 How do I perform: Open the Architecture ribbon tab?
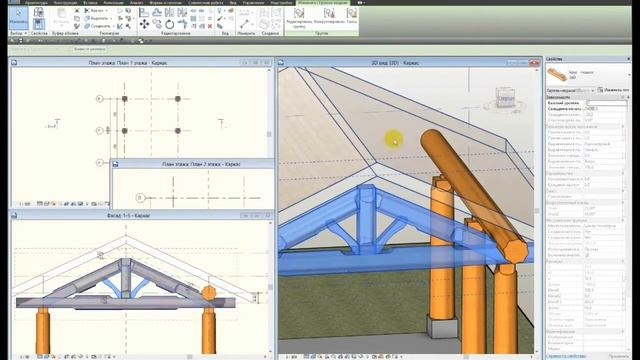click(36, 3)
